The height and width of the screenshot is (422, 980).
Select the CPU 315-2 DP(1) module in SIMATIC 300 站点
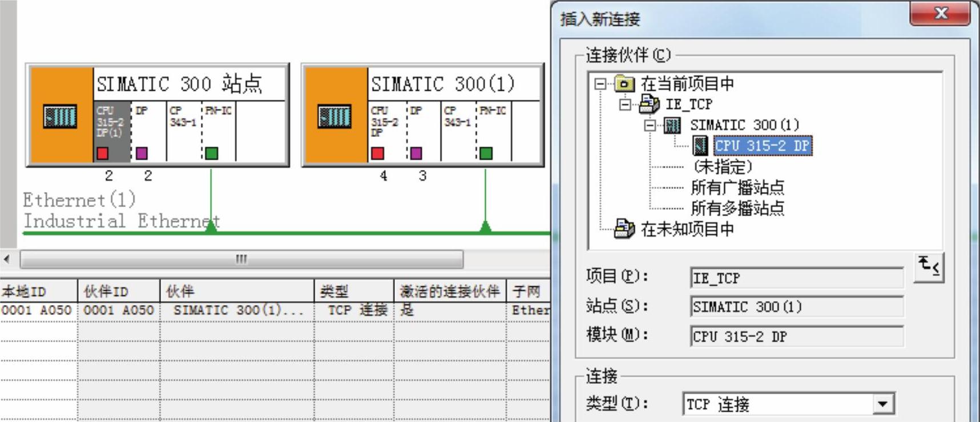(x=112, y=131)
